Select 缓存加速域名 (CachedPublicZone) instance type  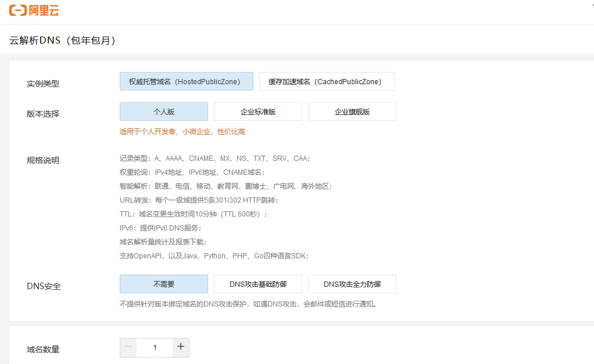coord(327,81)
